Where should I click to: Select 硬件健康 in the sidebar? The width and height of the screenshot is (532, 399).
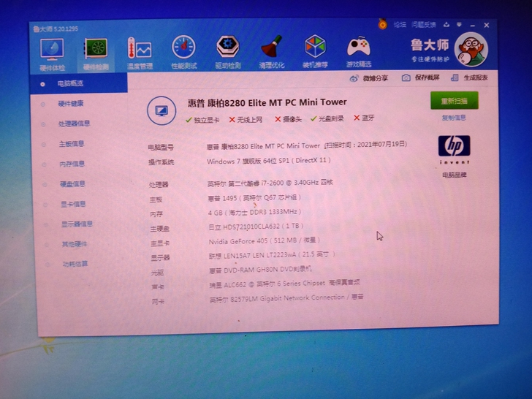point(71,104)
